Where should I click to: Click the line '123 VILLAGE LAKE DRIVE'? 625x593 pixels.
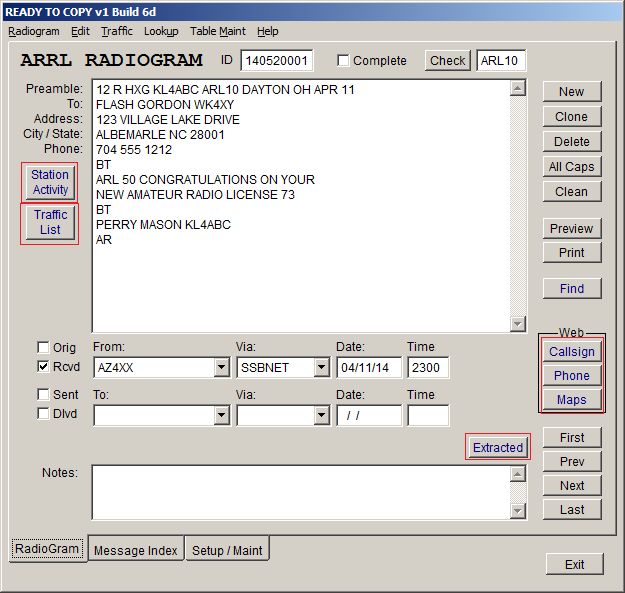tap(168, 120)
